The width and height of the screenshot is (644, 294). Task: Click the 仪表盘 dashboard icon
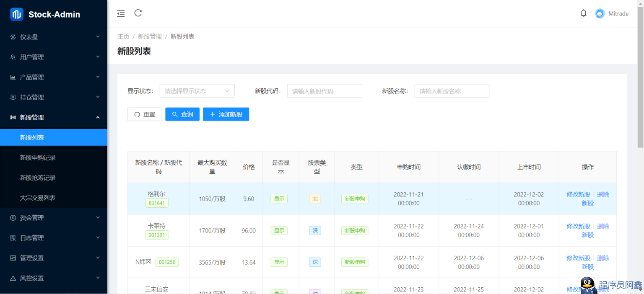tap(13, 37)
